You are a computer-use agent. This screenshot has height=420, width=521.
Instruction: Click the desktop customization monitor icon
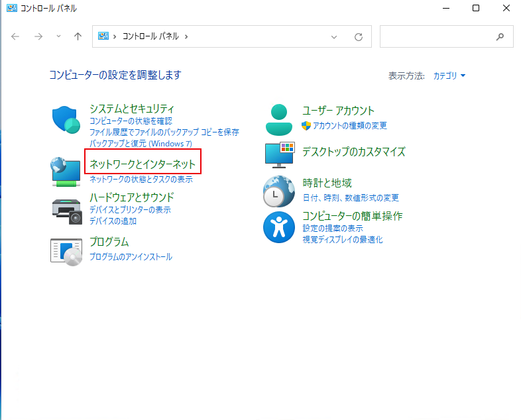click(279, 155)
